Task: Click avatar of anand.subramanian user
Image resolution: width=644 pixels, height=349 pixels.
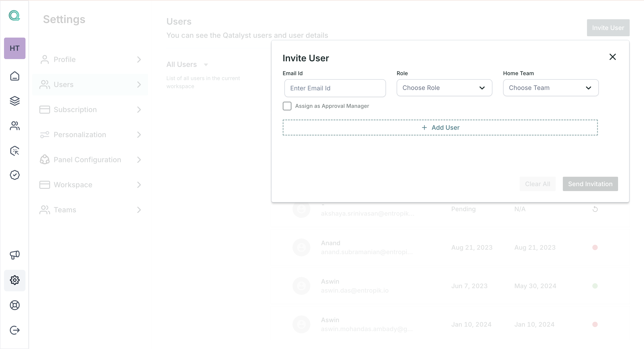Action: [x=301, y=247]
